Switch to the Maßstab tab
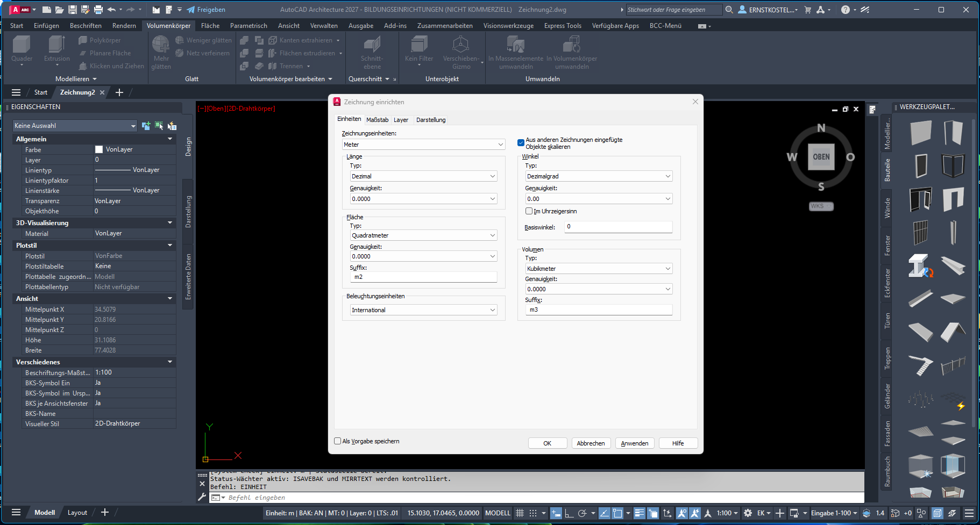This screenshot has width=980, height=525. (x=377, y=120)
